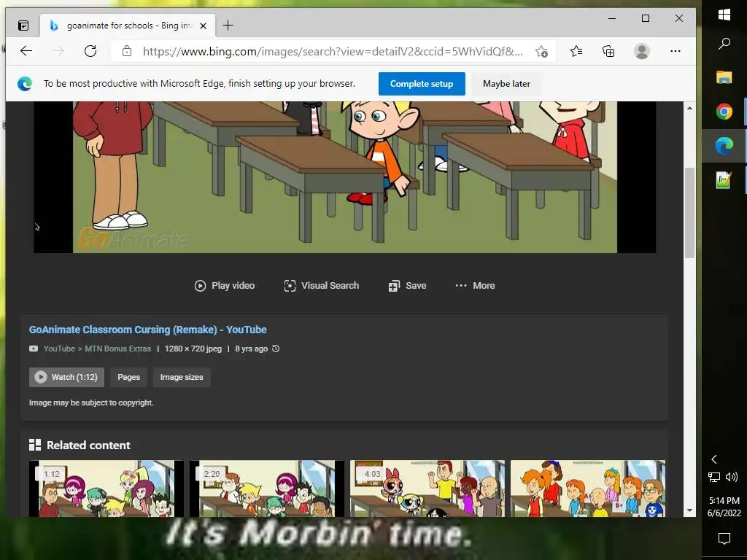Open the Edge profile menu
This screenshot has width=747, height=560.
coord(642,51)
